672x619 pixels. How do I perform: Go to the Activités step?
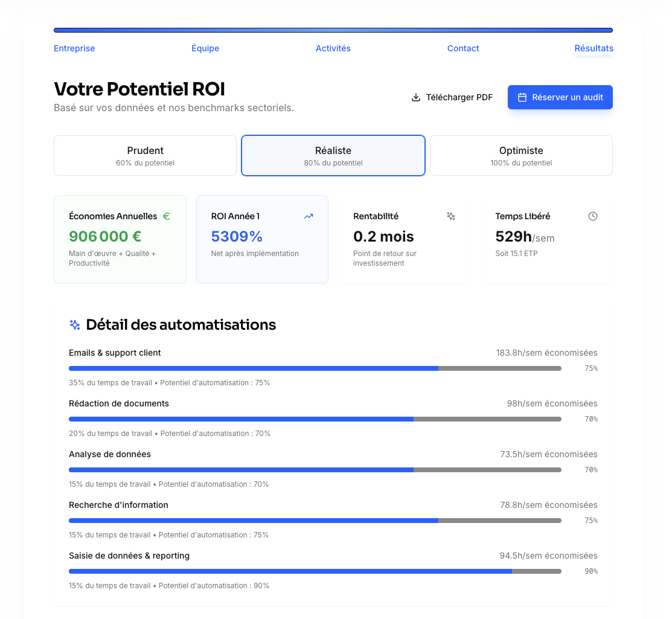(333, 48)
